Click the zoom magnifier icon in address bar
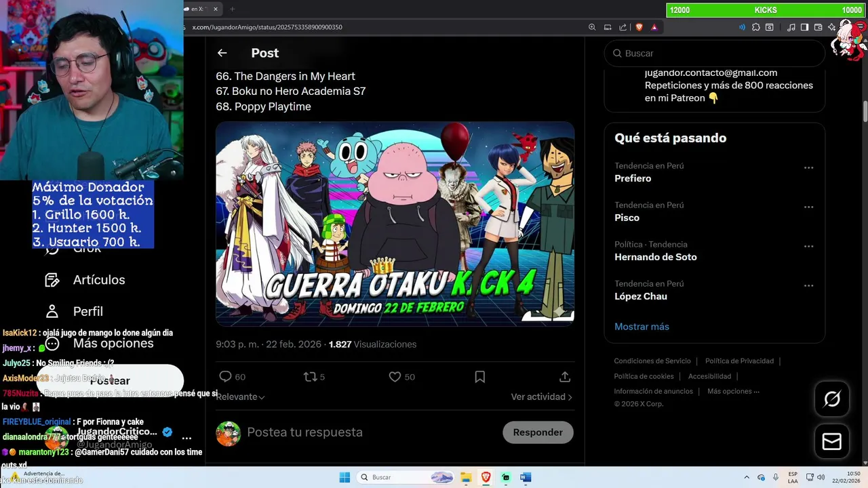The image size is (868, 488). (x=592, y=27)
